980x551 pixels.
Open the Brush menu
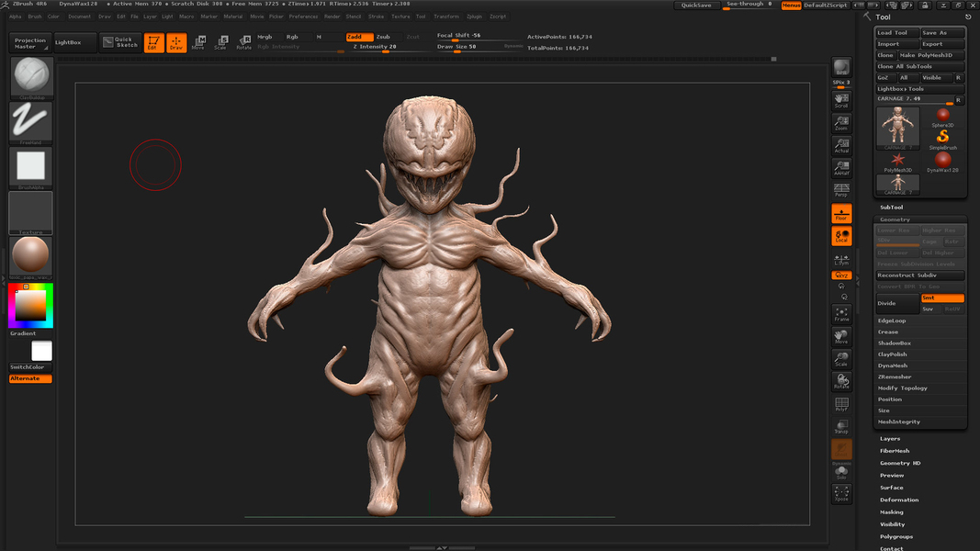[x=35, y=17]
